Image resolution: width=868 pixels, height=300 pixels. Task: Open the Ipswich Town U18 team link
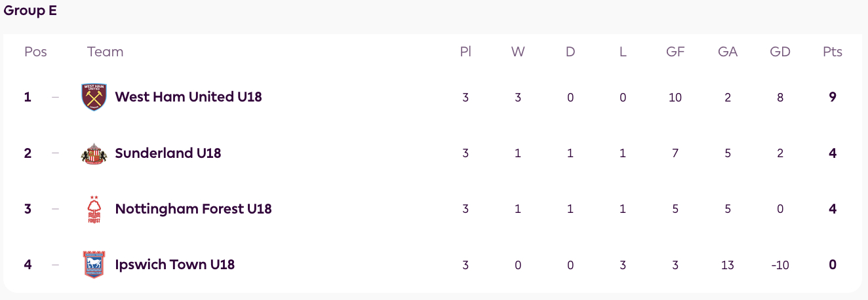click(x=174, y=265)
